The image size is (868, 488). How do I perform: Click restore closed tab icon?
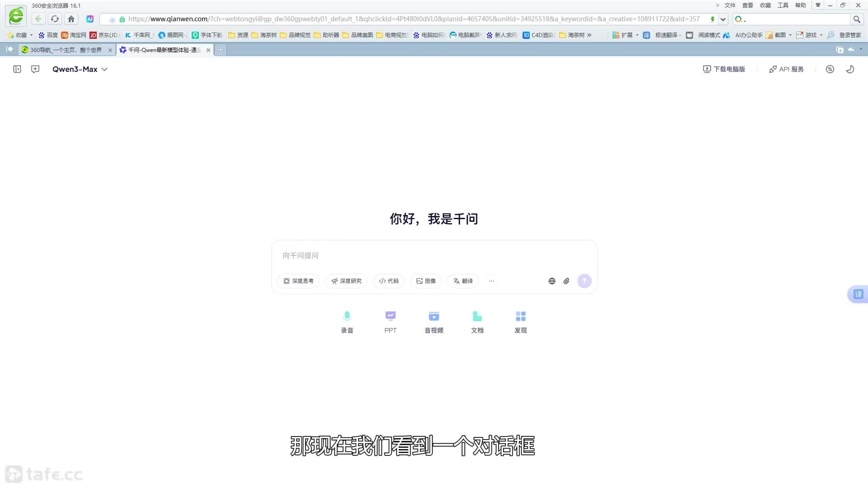pos(851,50)
